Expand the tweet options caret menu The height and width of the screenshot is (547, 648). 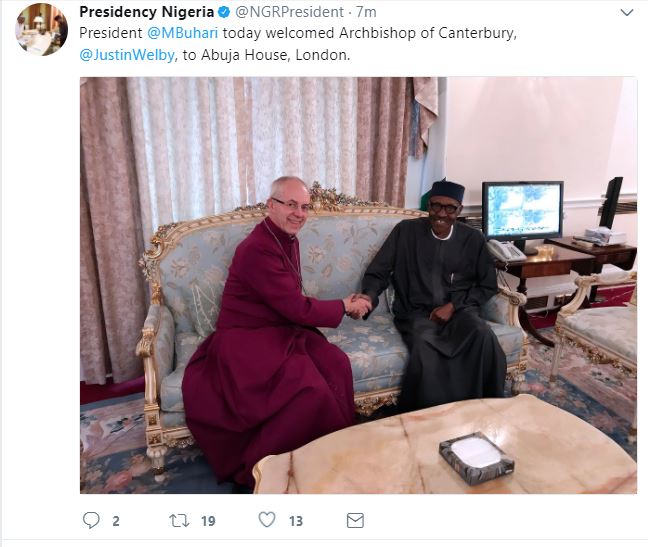[x=626, y=13]
